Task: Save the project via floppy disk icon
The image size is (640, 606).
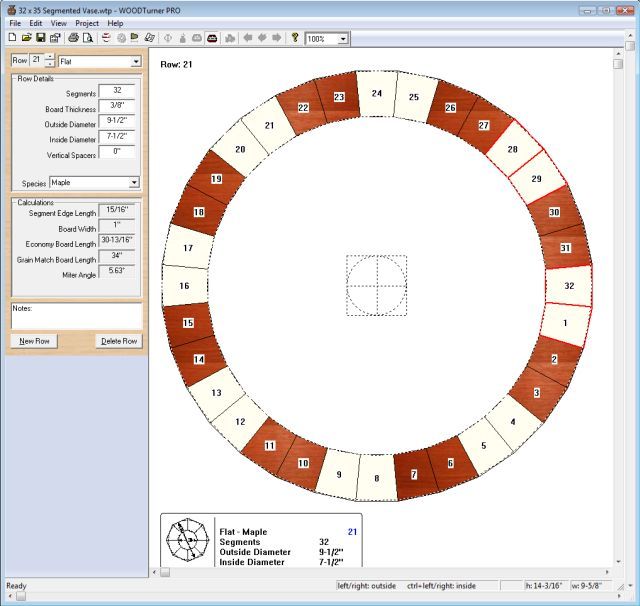Action: pyautogui.click(x=41, y=38)
